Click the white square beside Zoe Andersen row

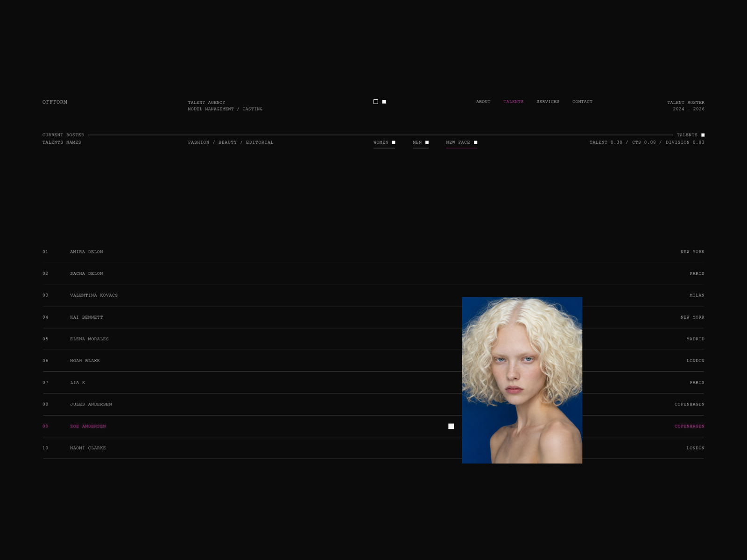[451, 426]
